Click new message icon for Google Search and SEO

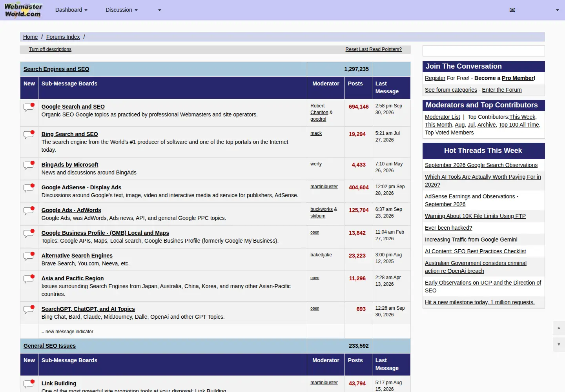[29, 107]
